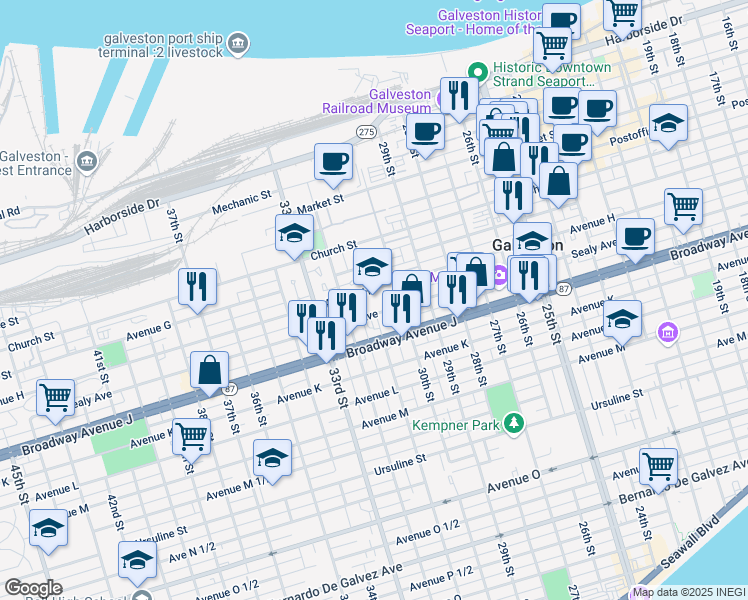Open the cafe marker near 29th St
748x600 pixels.
[426, 135]
